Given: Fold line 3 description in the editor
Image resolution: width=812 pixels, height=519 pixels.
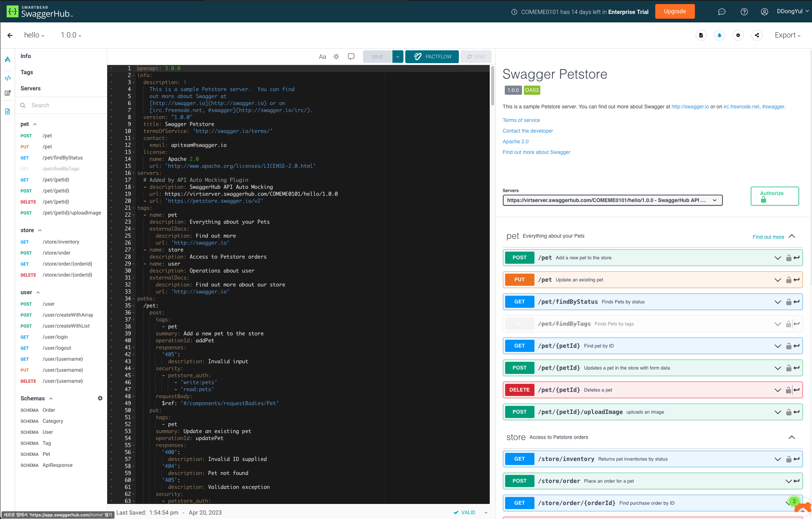Looking at the screenshot, I should (134, 82).
